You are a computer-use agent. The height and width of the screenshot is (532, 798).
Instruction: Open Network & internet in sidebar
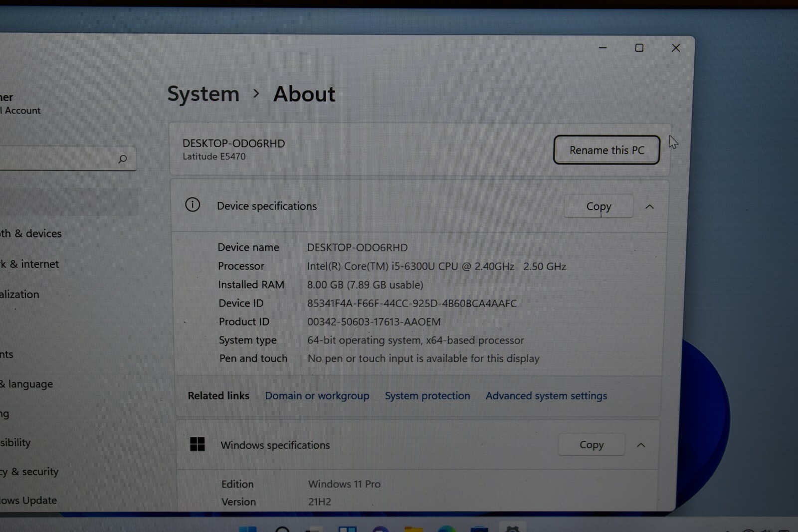(29, 264)
